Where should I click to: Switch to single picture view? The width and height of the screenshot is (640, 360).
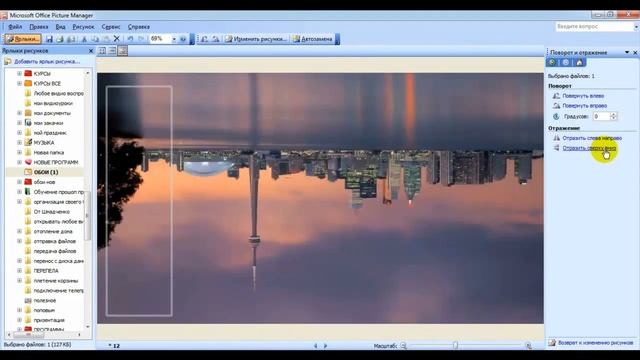click(122, 51)
